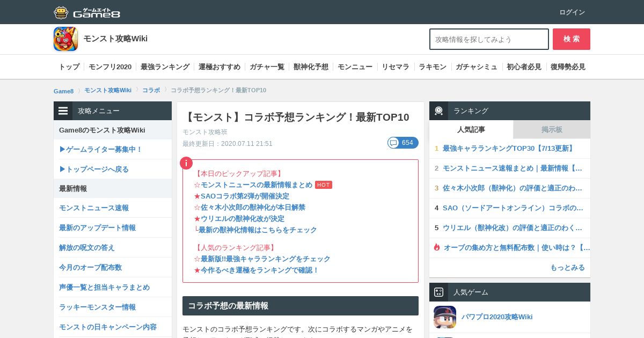This screenshot has height=338, width=644.
Task: Open モンストの日キャンペーン内容 in sidebar
Action: [108, 327]
